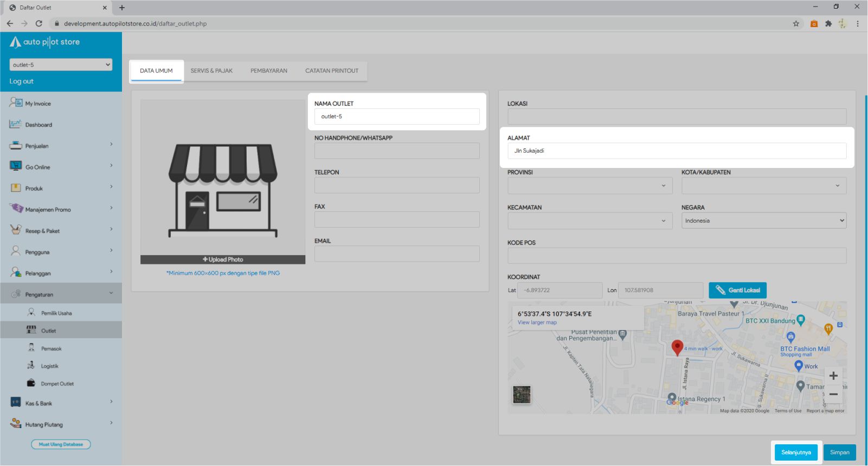Click the Email input field
868x466 pixels.
click(397, 254)
